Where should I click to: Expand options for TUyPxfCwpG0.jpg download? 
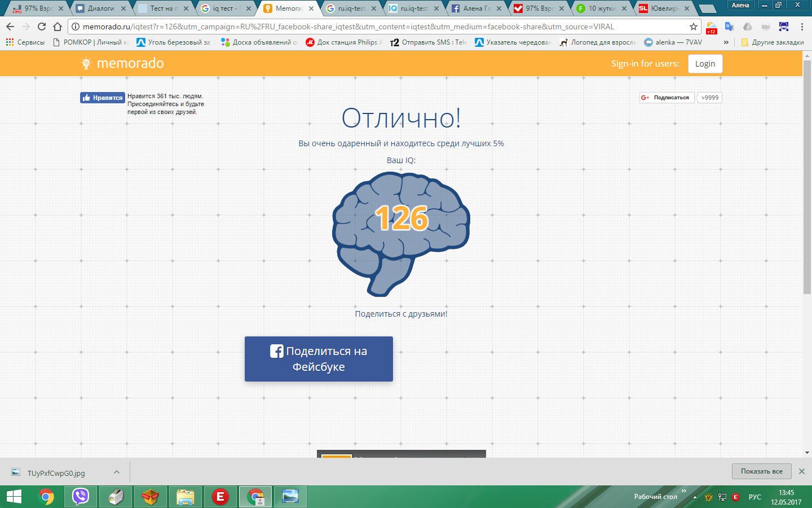click(116, 472)
